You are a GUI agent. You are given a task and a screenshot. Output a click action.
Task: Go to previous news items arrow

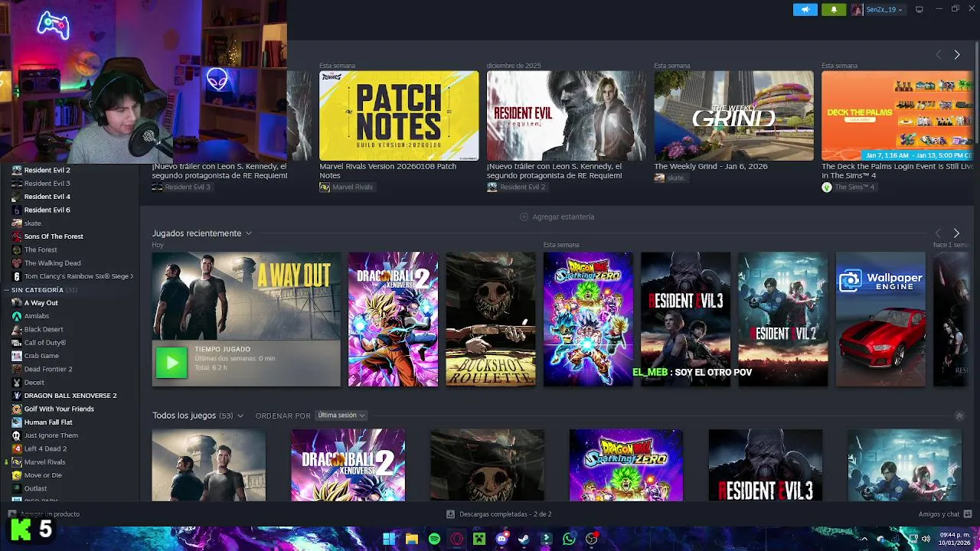pos(939,54)
